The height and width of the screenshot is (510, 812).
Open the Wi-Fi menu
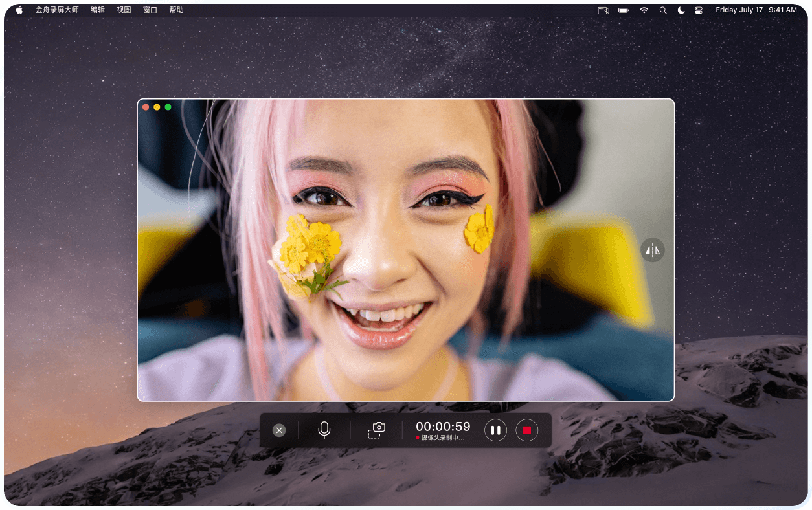pyautogui.click(x=644, y=10)
